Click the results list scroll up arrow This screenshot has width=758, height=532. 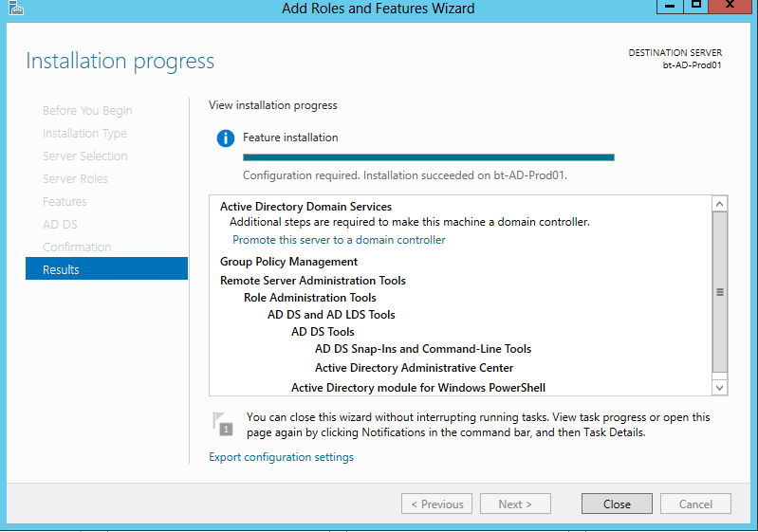click(720, 204)
